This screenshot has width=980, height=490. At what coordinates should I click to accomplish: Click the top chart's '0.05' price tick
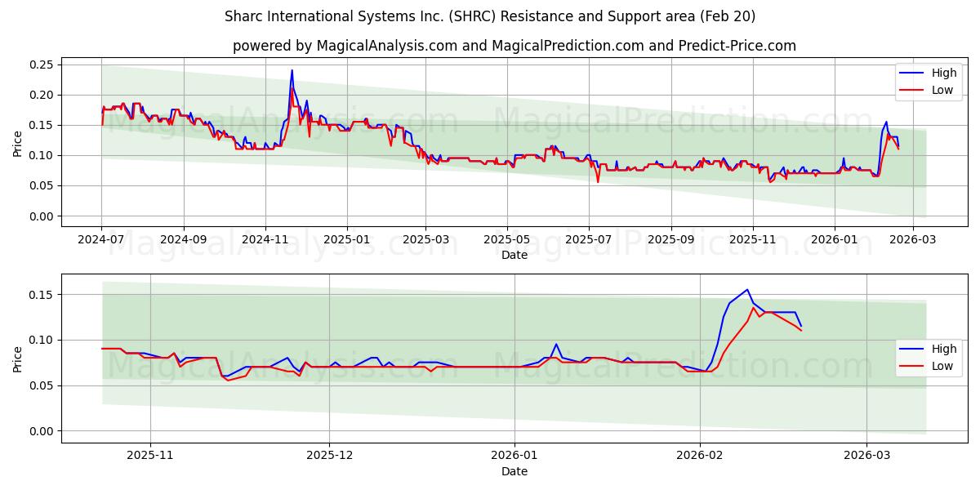(x=42, y=186)
